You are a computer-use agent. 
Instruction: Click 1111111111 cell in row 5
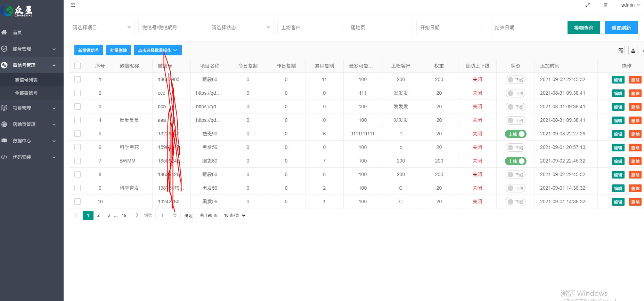tap(362, 134)
